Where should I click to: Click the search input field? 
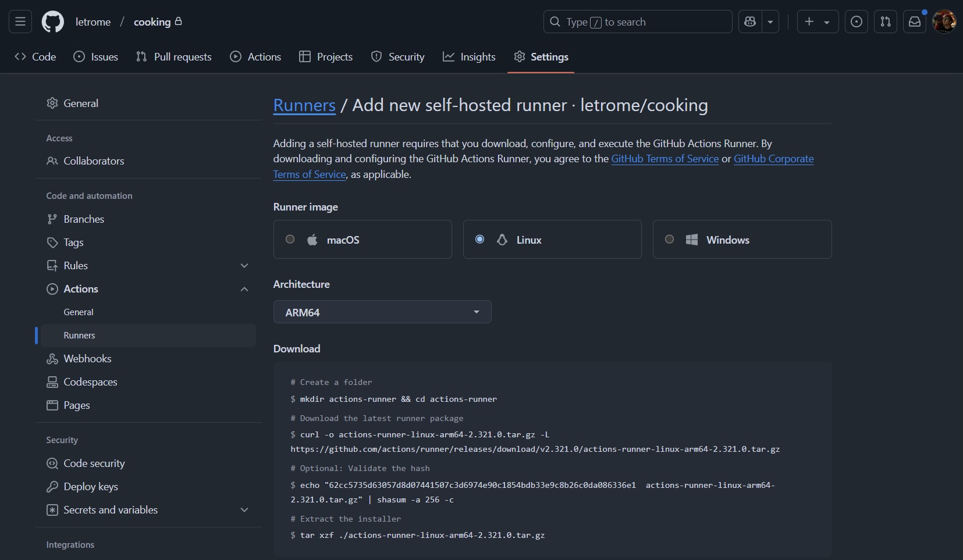(x=637, y=22)
